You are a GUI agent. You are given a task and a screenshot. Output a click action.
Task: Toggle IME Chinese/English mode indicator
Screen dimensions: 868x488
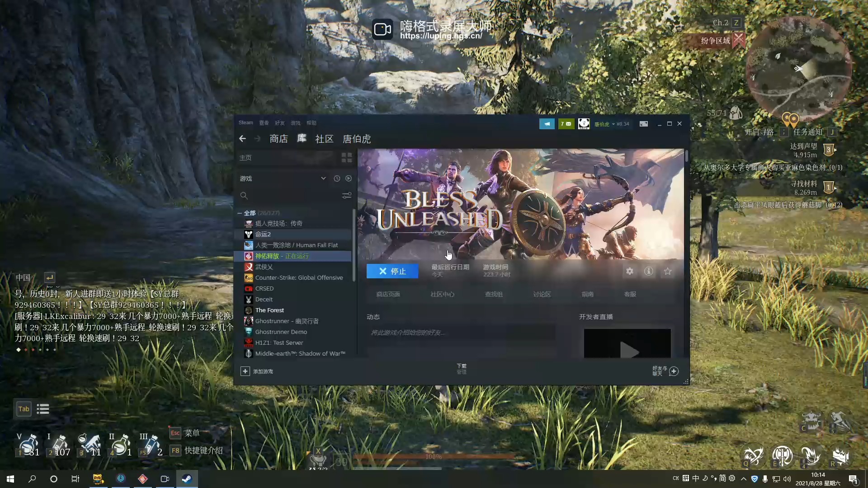tap(696, 479)
